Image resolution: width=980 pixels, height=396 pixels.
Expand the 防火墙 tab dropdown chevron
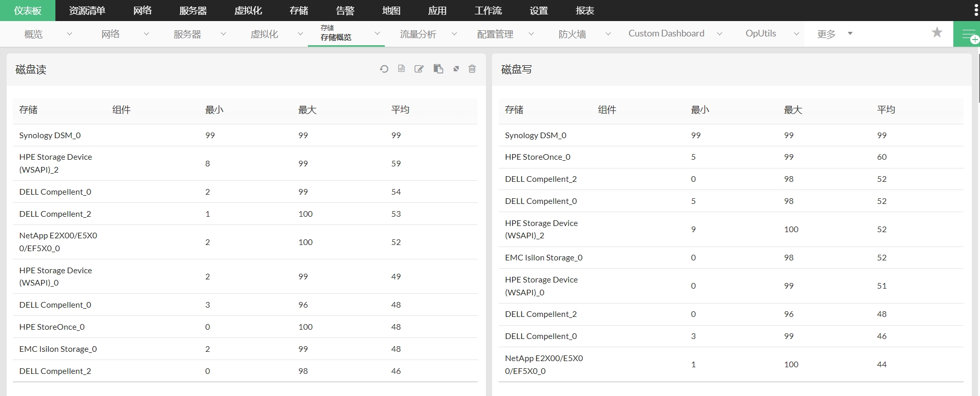pyautogui.click(x=608, y=34)
